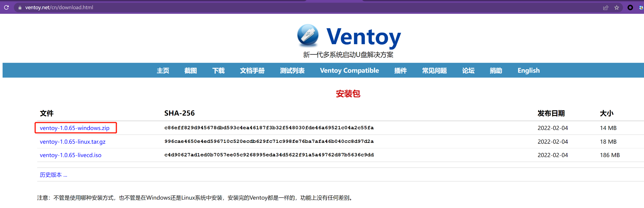Download ventoy-1.0.65-livecd.iso

click(x=71, y=155)
